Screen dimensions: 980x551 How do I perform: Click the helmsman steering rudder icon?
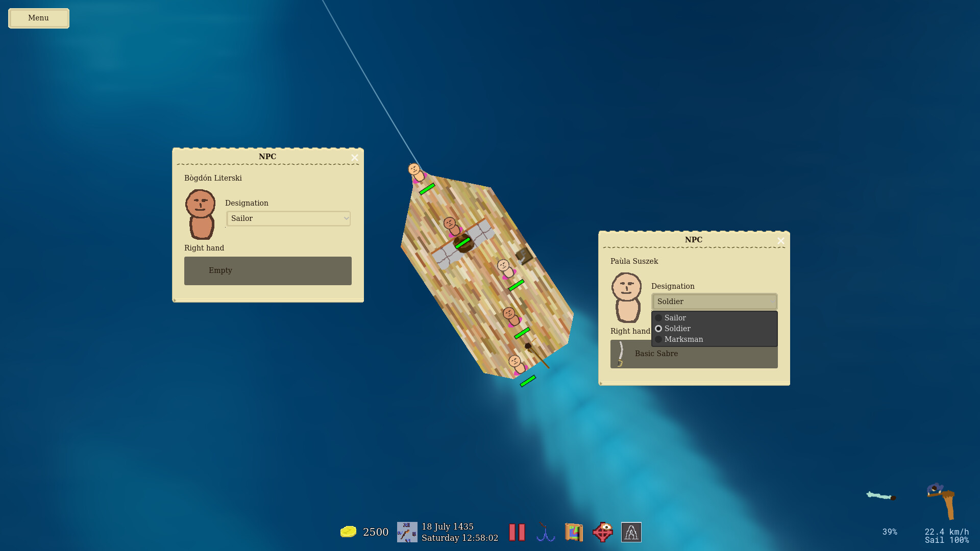pos(942,501)
